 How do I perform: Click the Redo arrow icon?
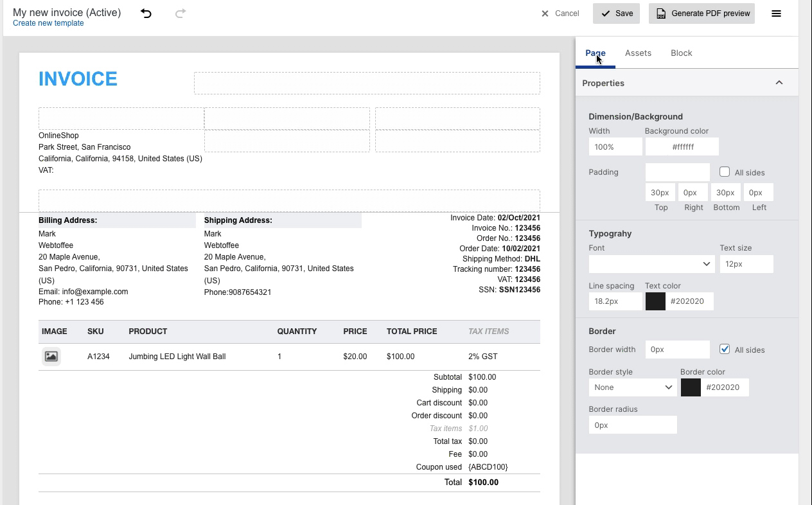180,13
